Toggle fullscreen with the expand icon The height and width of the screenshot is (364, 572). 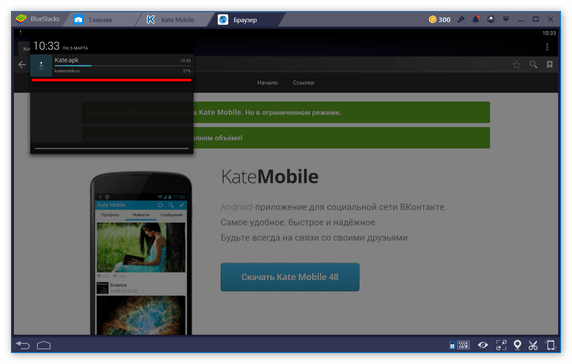(501, 345)
